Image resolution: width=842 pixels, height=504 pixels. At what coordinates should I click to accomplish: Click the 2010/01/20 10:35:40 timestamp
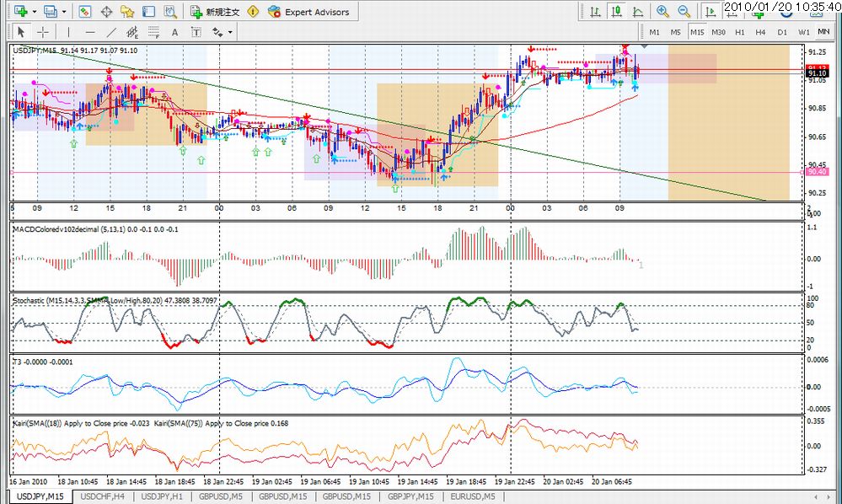782,7
